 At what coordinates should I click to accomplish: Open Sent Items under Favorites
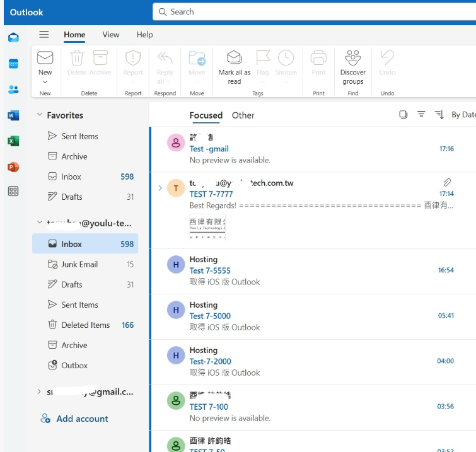click(85, 136)
